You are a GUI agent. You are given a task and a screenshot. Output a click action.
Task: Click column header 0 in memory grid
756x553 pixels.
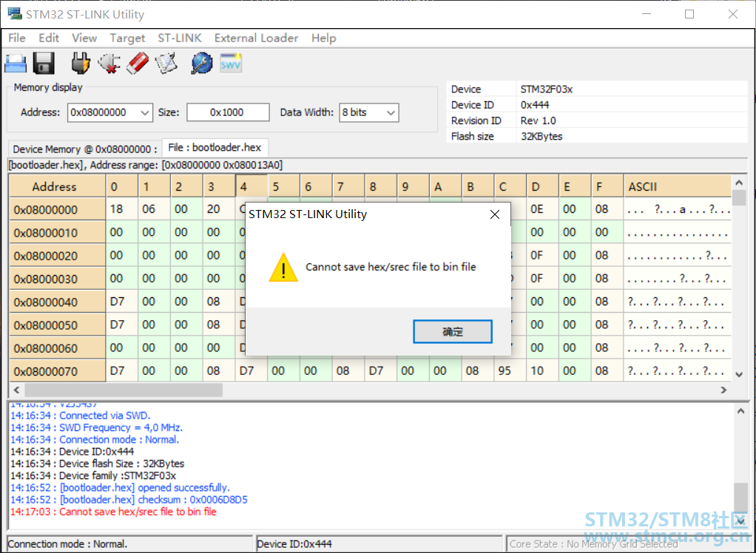(x=122, y=186)
